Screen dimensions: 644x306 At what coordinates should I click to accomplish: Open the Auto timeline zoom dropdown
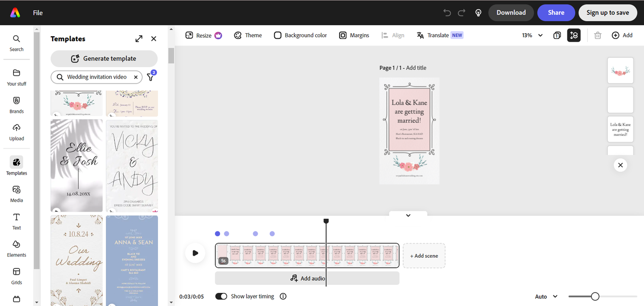(546, 296)
